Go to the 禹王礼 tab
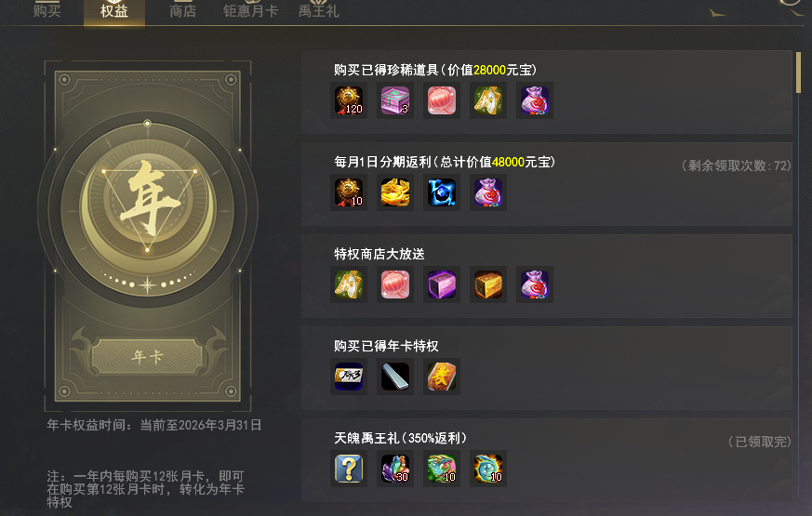The width and height of the screenshot is (812, 516). tap(318, 11)
